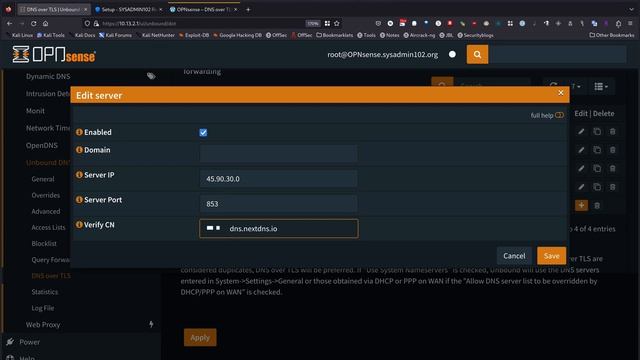Tick the Enabled checkbox
The height and width of the screenshot is (360, 640).
click(x=203, y=133)
